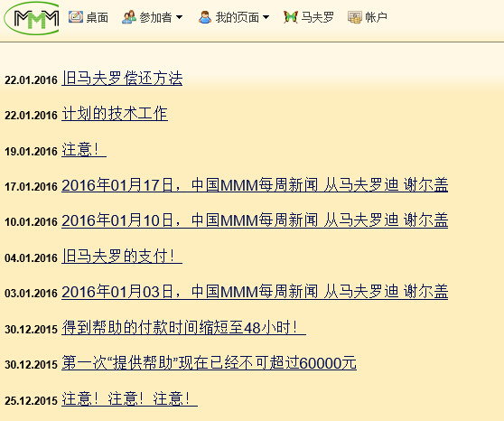This screenshot has width=504, height=421.
Task: Expand the 我的页面 dropdown arrow
Action: click(x=266, y=17)
